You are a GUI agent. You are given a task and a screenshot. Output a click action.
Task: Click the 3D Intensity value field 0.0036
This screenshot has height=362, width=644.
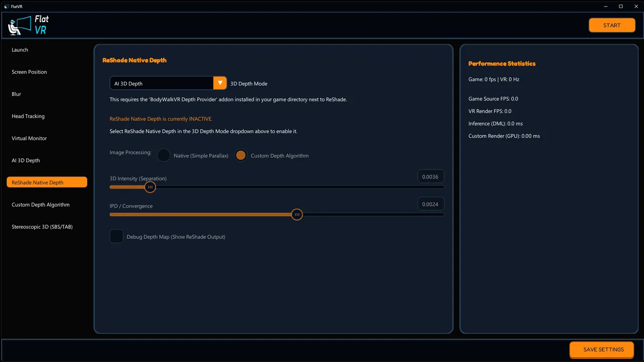(x=431, y=176)
